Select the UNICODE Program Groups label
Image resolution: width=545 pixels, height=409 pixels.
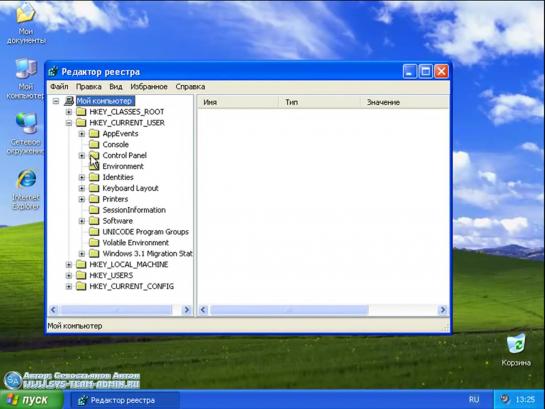pyautogui.click(x=146, y=232)
